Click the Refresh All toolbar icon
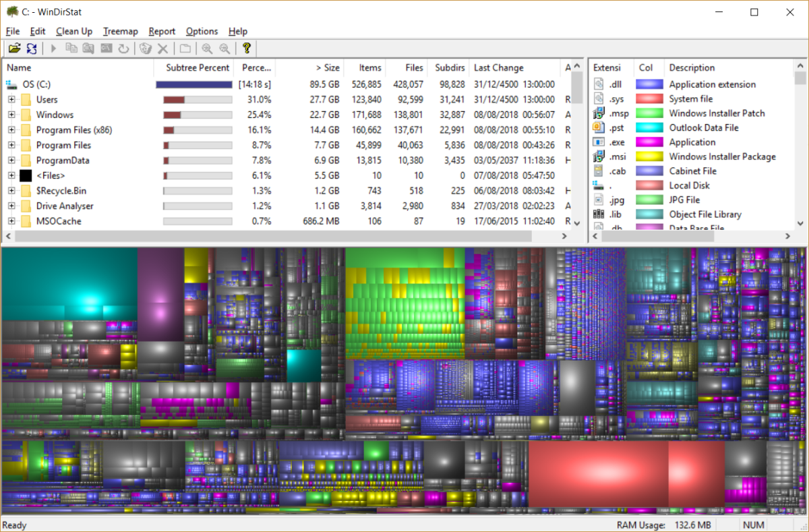Viewport: 809px width, 532px height. (x=32, y=48)
